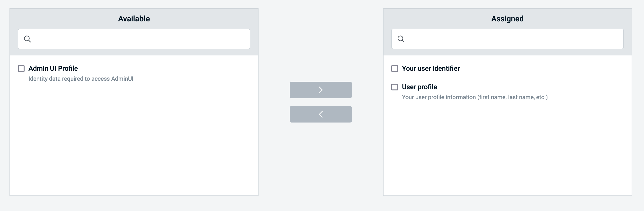This screenshot has width=644, height=211.
Task: Click the Assigned panel heading
Action: 507,19
